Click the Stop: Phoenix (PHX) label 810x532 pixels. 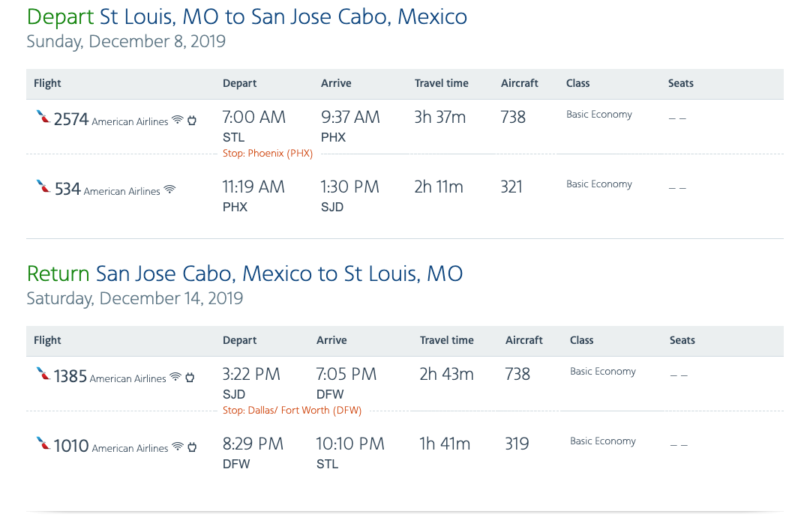pos(268,154)
